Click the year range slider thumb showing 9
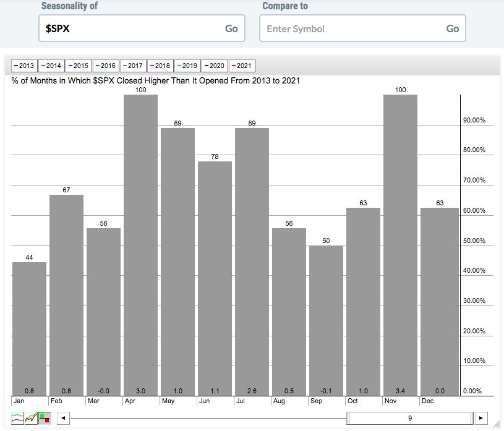504x431 pixels. (409, 418)
